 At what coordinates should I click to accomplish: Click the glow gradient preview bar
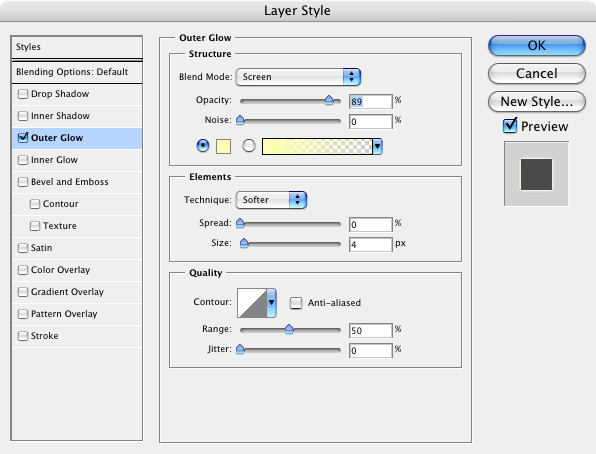point(317,146)
